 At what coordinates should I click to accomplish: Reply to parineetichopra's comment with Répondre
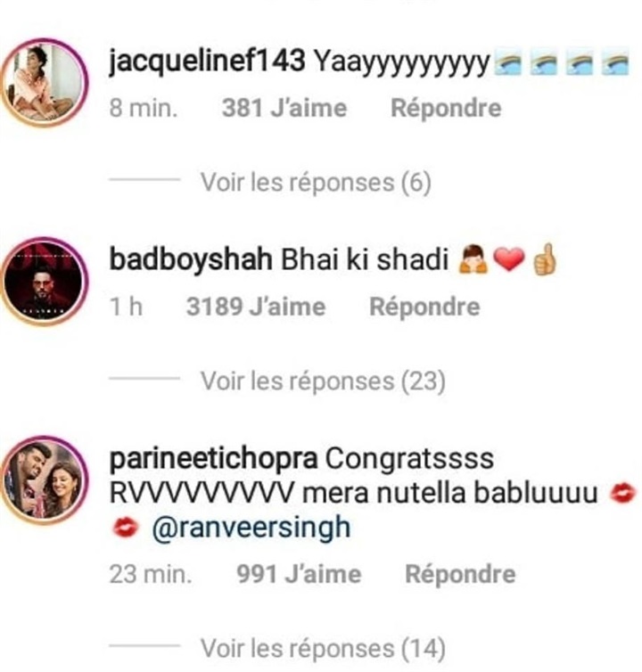pos(460,574)
